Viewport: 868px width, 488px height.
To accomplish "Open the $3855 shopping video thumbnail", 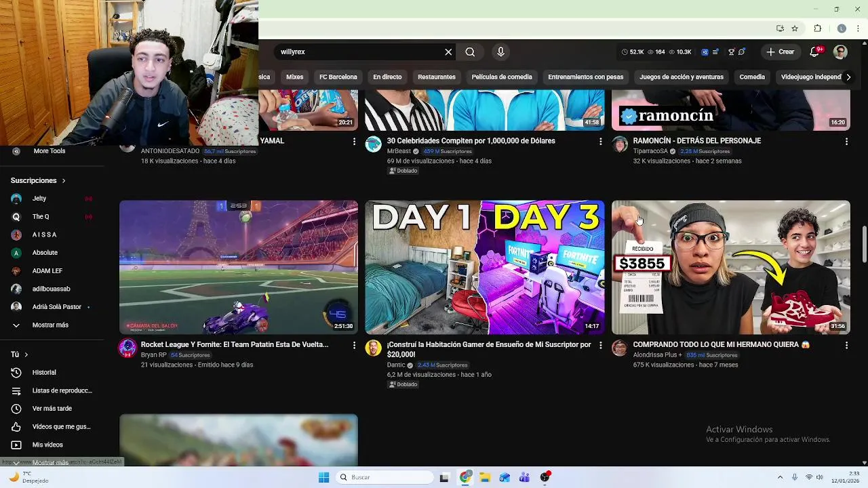I will (731, 267).
